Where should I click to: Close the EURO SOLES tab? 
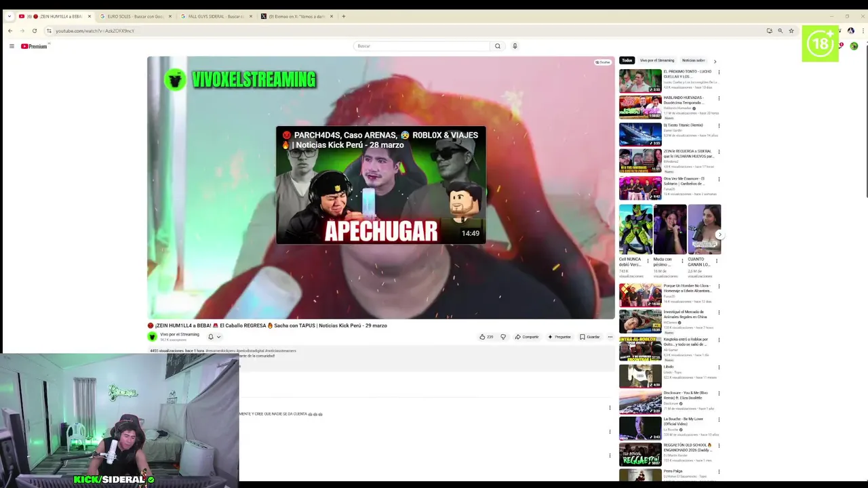pyautogui.click(x=170, y=16)
